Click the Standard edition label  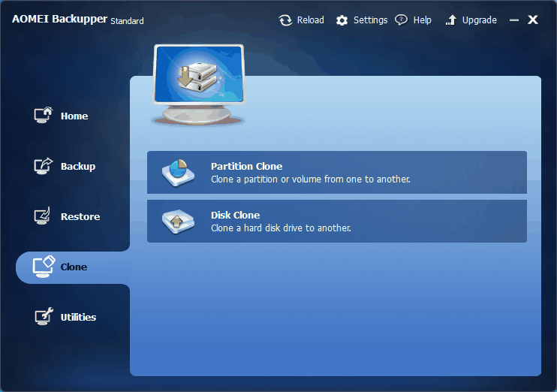click(x=127, y=21)
